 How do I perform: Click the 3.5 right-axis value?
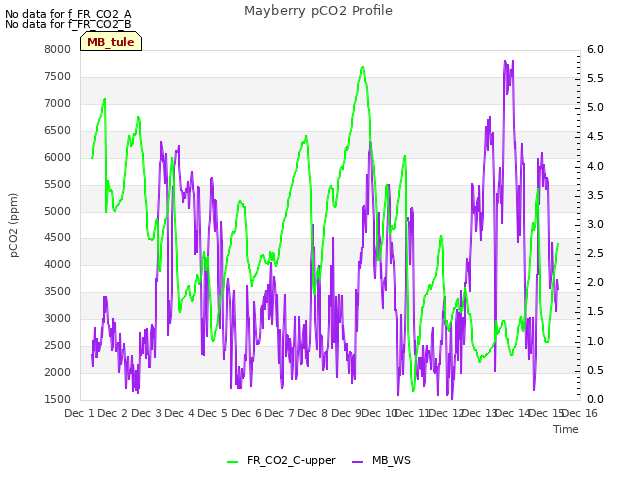[x=595, y=195]
